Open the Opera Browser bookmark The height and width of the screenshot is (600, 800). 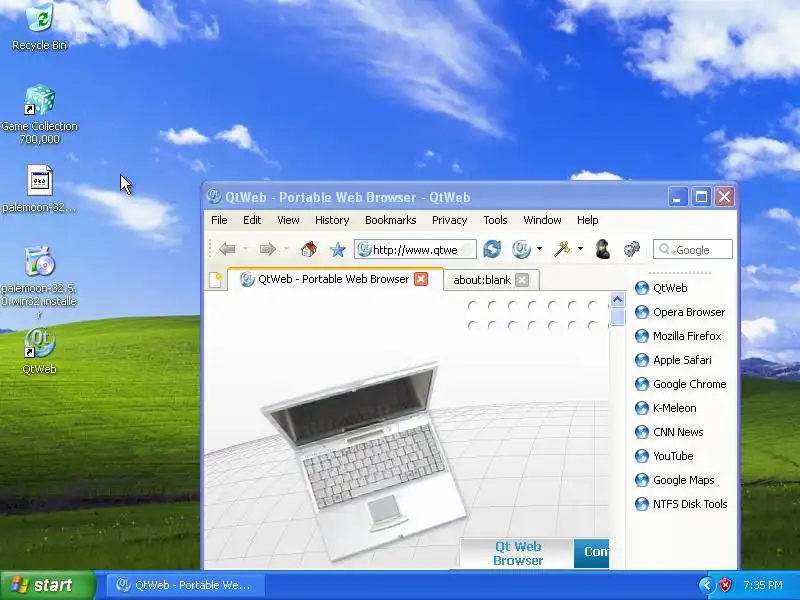[x=680, y=312]
